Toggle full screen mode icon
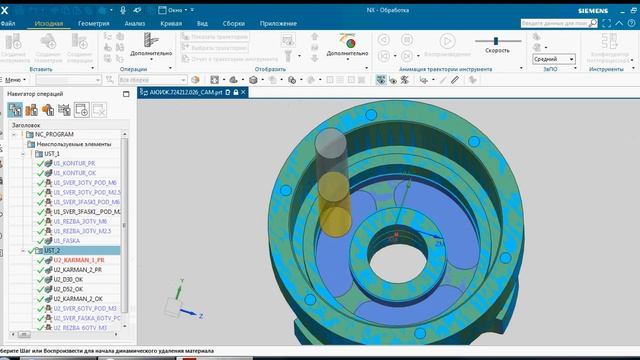Image resolution: width=640 pixels, height=360 pixels. [x=607, y=24]
